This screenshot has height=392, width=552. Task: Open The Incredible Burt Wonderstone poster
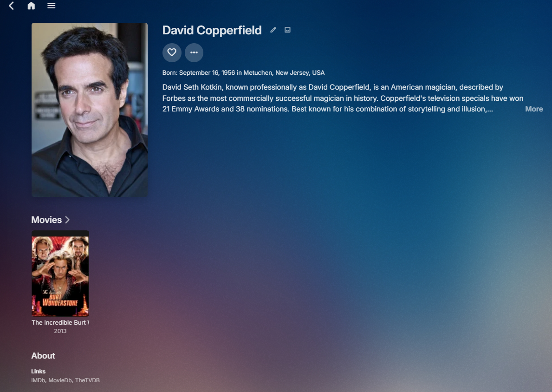pos(60,273)
